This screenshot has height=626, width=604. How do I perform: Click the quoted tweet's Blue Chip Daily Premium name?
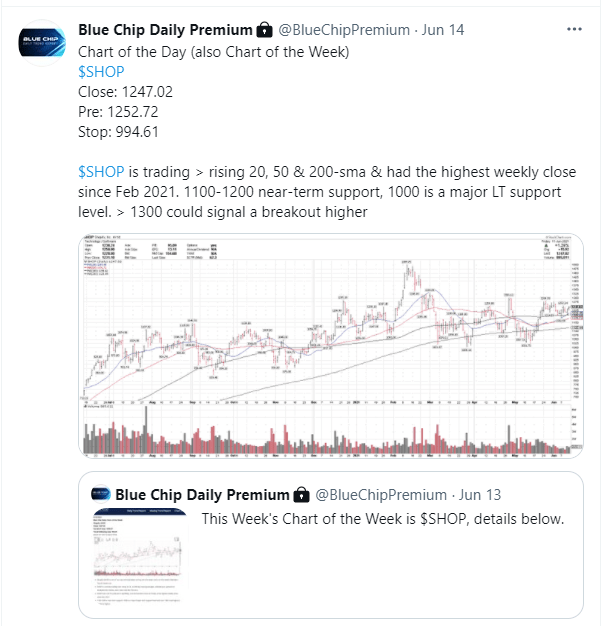(x=202, y=495)
